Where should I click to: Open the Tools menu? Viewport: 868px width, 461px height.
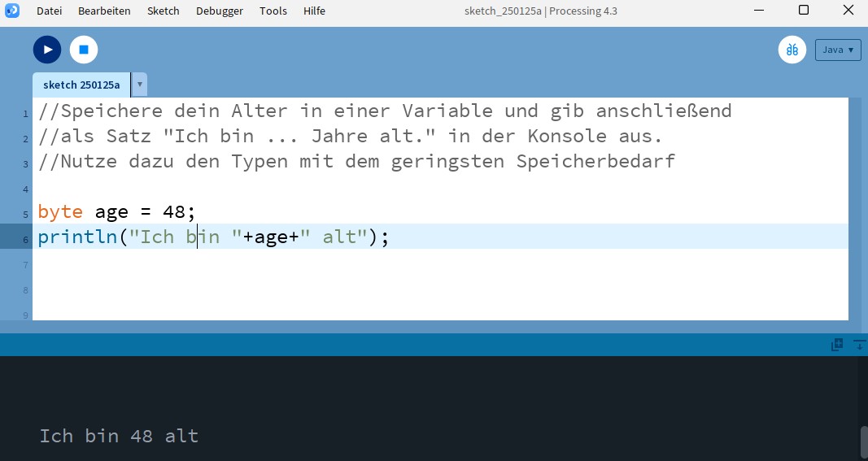coord(273,11)
